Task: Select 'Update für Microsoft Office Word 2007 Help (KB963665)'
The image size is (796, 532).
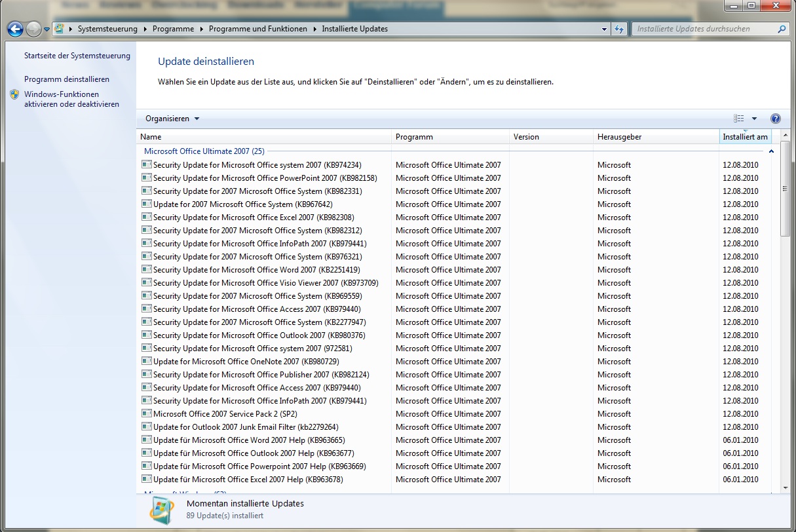Action: (x=249, y=440)
